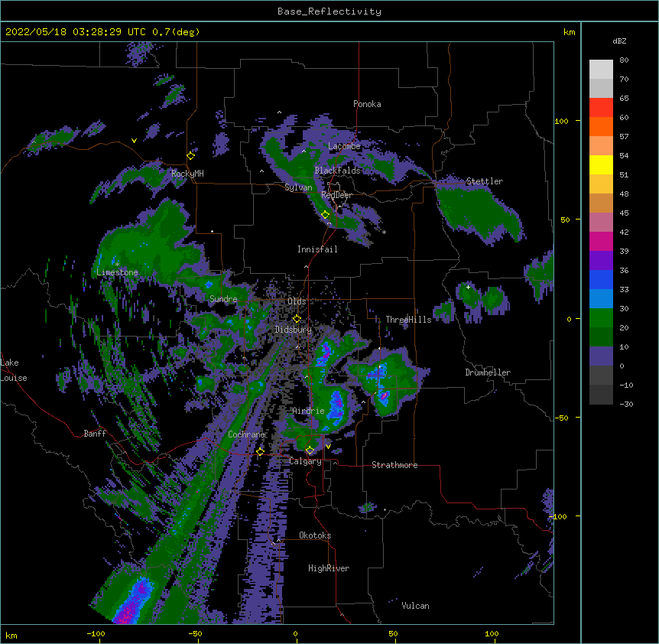The image size is (659, 644).
Task: Click the blue-purple storm core above Airdrie label
Action: pos(336,405)
